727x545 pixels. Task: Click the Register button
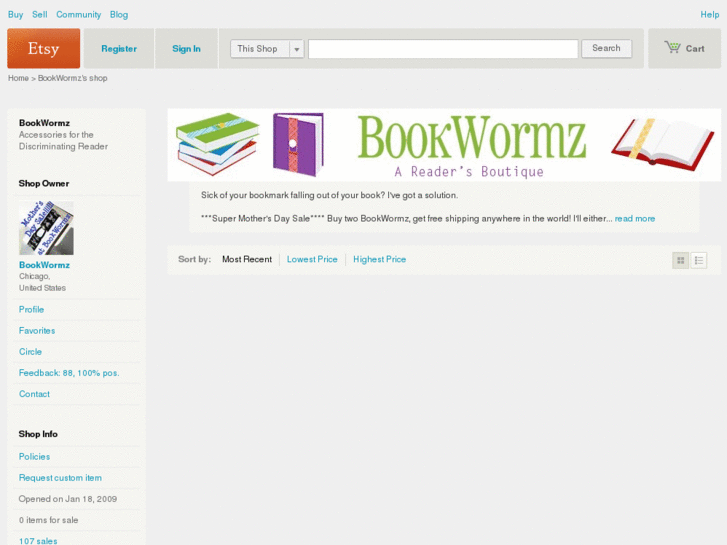click(x=119, y=49)
